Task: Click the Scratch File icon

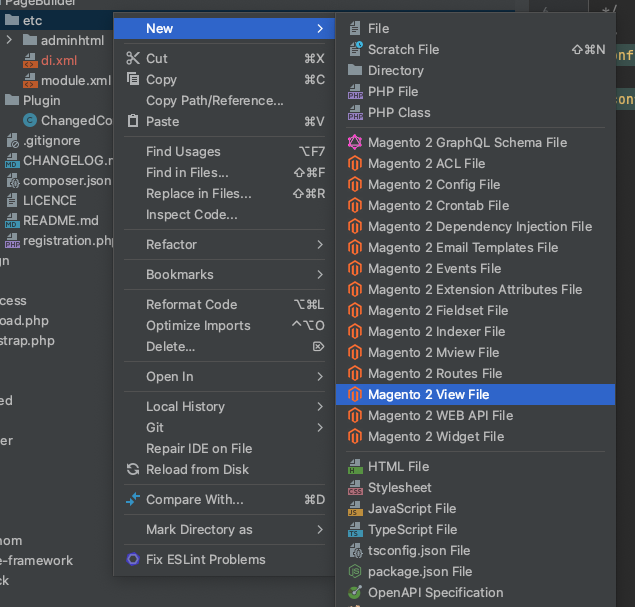Action: click(x=355, y=49)
